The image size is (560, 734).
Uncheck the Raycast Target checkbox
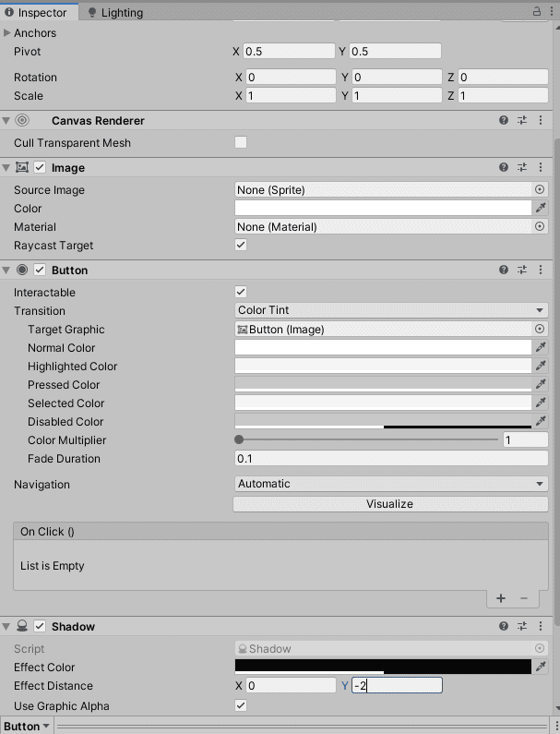coord(241,245)
